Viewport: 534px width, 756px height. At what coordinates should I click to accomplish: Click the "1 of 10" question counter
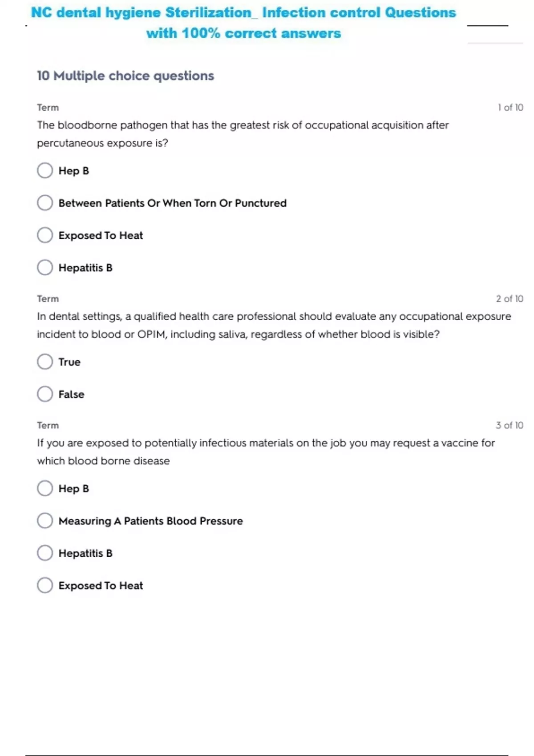[510, 108]
